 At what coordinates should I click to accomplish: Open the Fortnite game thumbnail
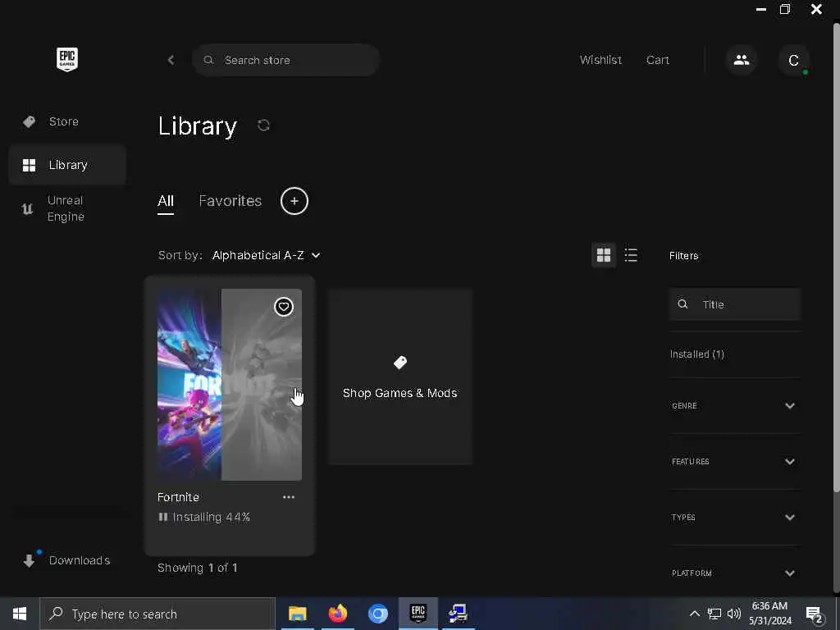(x=230, y=385)
